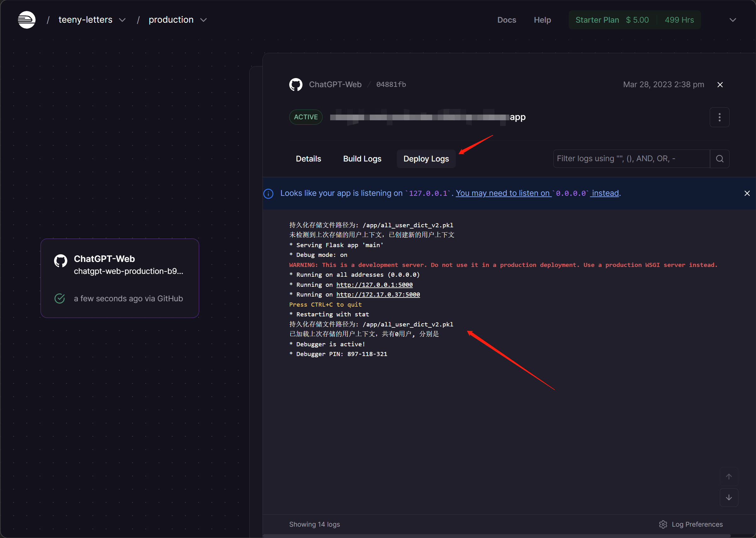Click the green success check icon on card
The width and height of the screenshot is (756, 538).
(x=59, y=298)
